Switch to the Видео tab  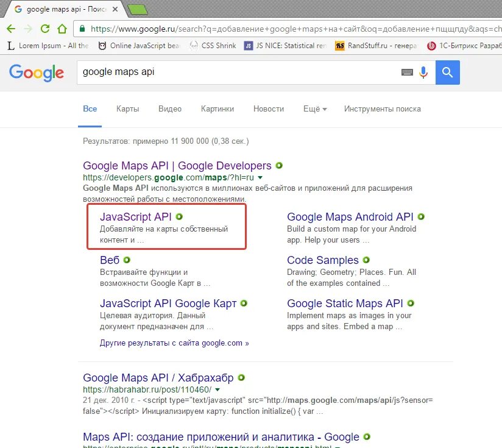coord(170,109)
